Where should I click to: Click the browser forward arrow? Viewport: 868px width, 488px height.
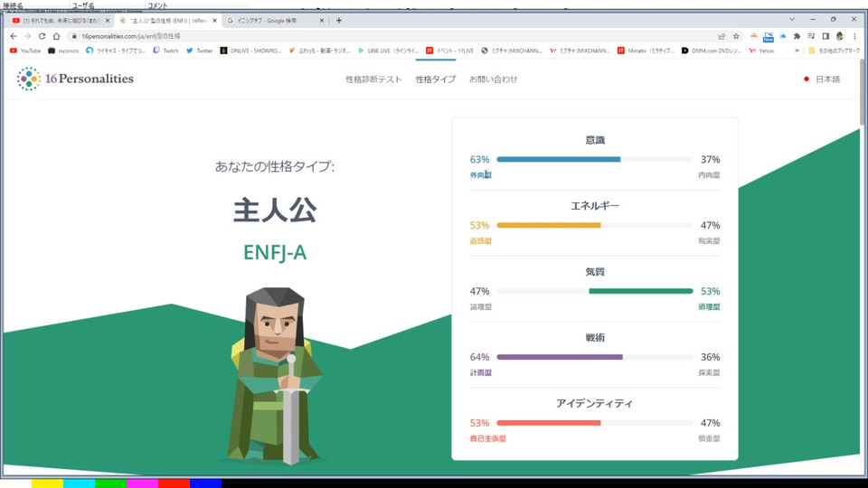[28, 36]
